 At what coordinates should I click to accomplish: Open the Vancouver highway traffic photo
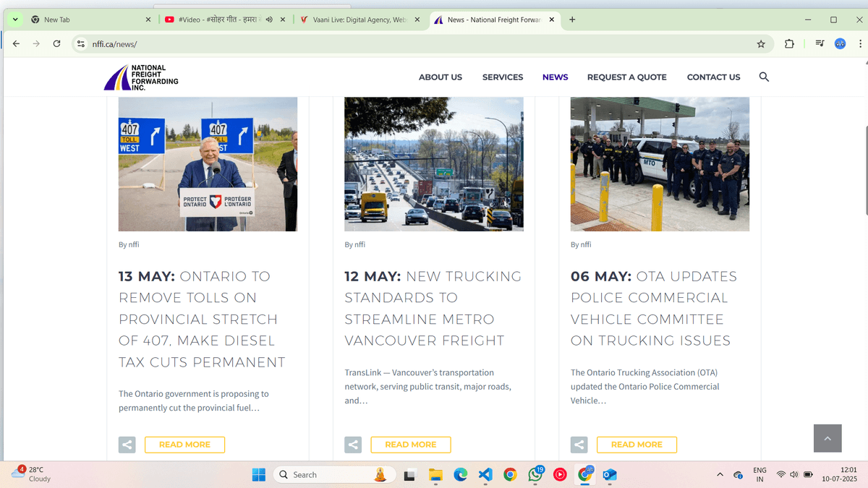click(x=434, y=164)
